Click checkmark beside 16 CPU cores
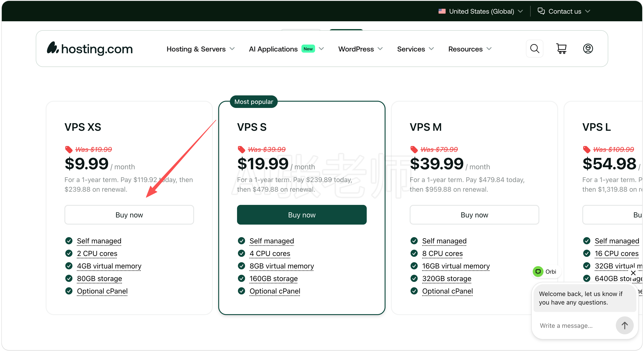 587,253
